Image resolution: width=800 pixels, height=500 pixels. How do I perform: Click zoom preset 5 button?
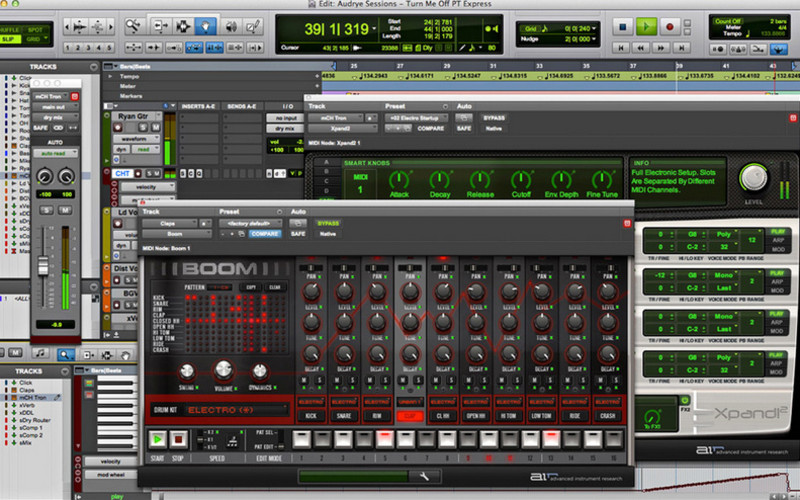pyautogui.click(x=110, y=48)
